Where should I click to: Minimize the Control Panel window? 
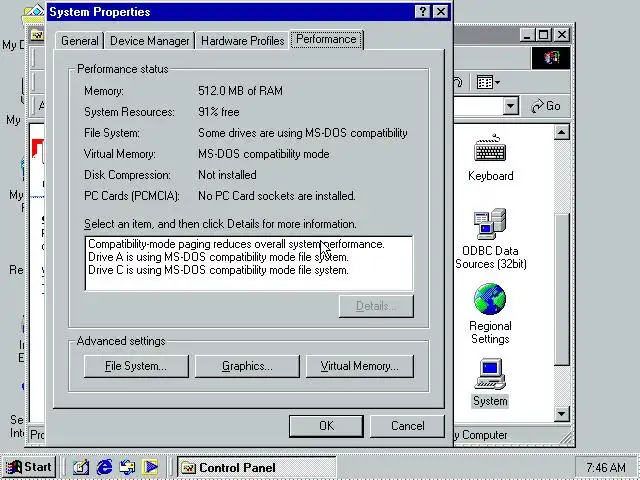[x=528, y=35]
